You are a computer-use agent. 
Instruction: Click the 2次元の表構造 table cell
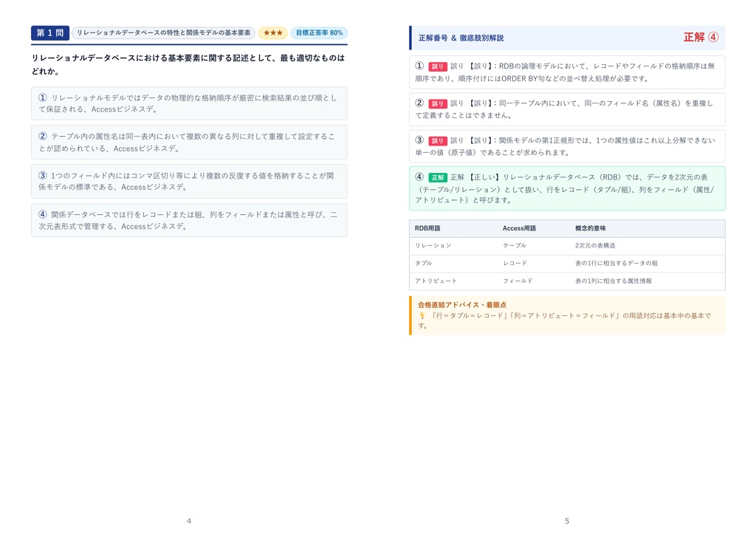pyautogui.click(x=595, y=245)
